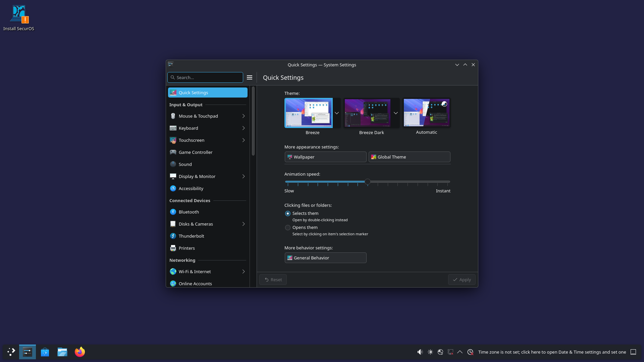Open the Breeze theme variant dropdown

337,113
